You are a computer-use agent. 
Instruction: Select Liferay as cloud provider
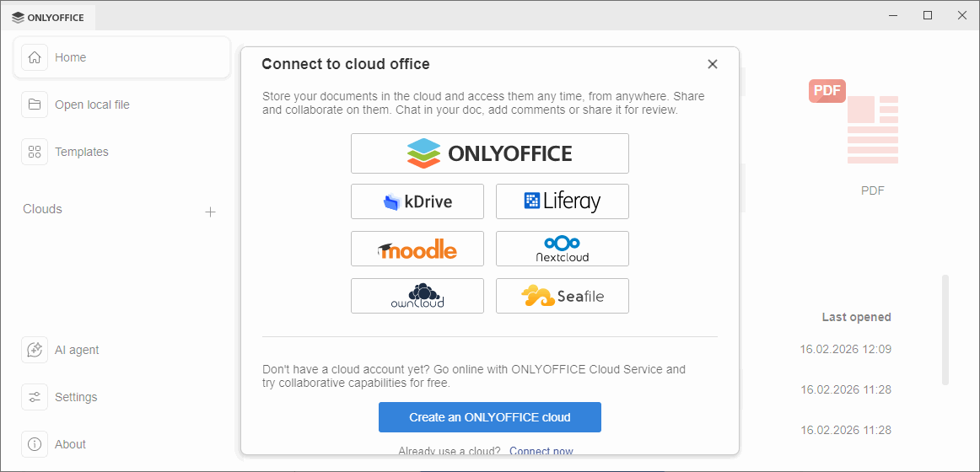click(x=562, y=201)
